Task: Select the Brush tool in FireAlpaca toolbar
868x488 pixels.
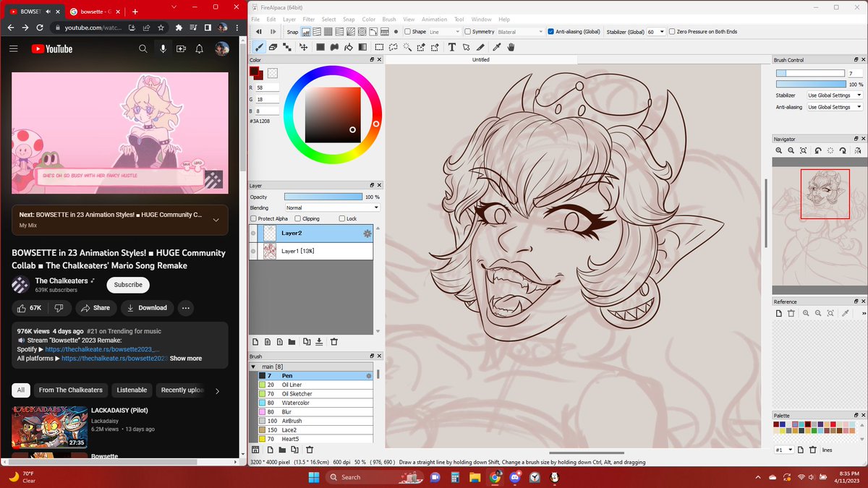Action: pyautogui.click(x=258, y=47)
